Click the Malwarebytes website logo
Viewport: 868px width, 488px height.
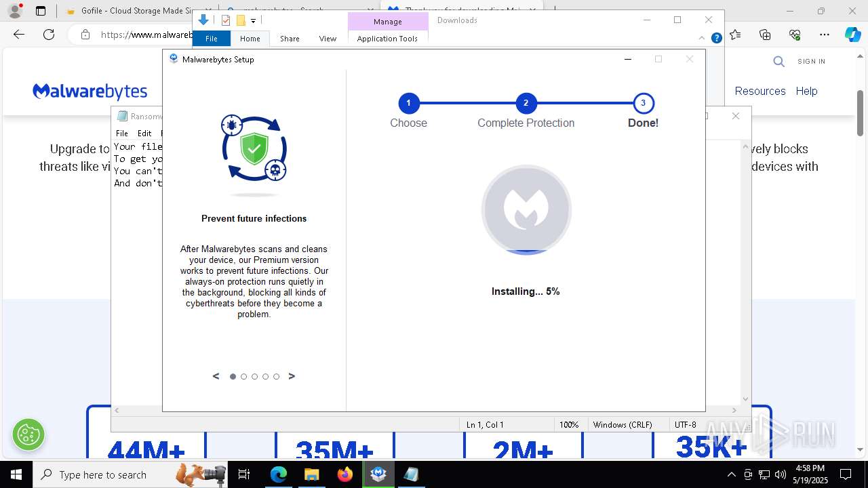[x=90, y=91]
